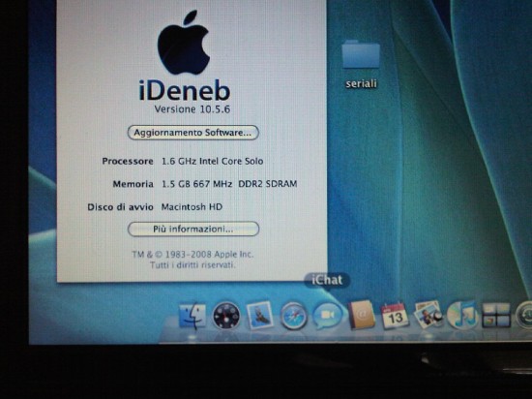Open iChat speech bubble dock icon
The height and width of the screenshot is (399, 532).
click(x=327, y=316)
